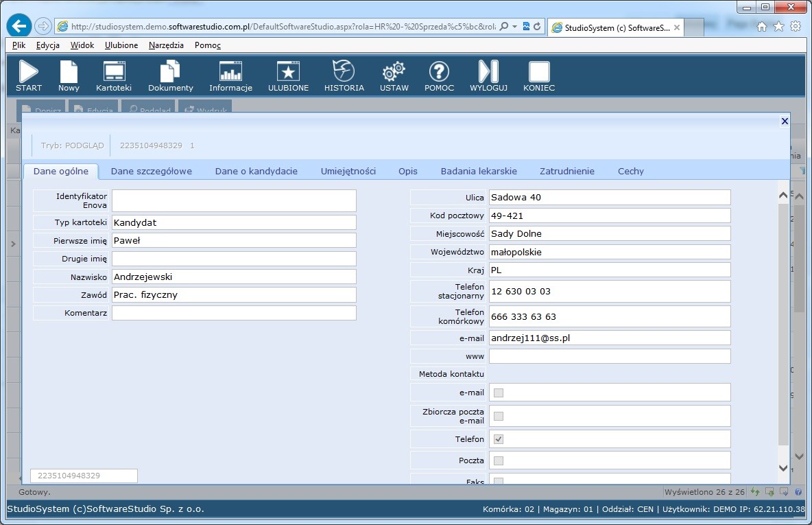The width and height of the screenshot is (812, 525).
Task: Switch to the Zatrudnienie tab
Action: [567, 171]
